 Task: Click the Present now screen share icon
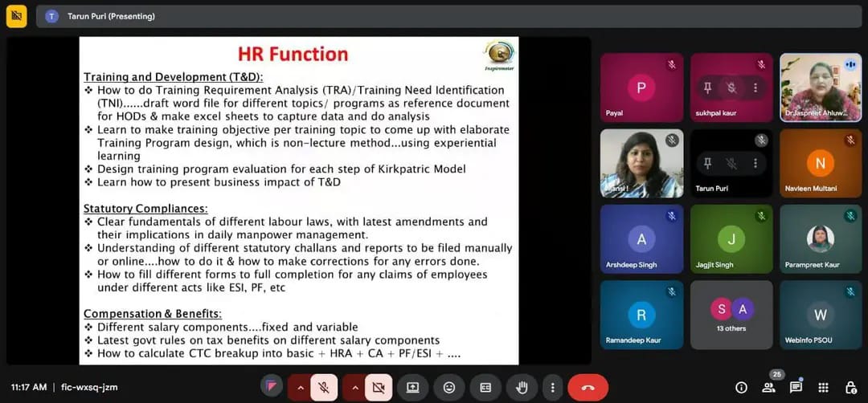[413, 387]
